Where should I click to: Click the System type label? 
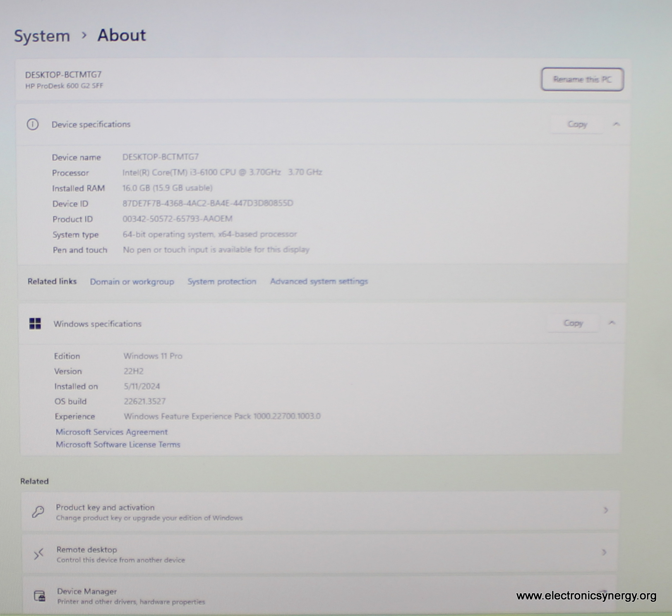pyautogui.click(x=75, y=235)
